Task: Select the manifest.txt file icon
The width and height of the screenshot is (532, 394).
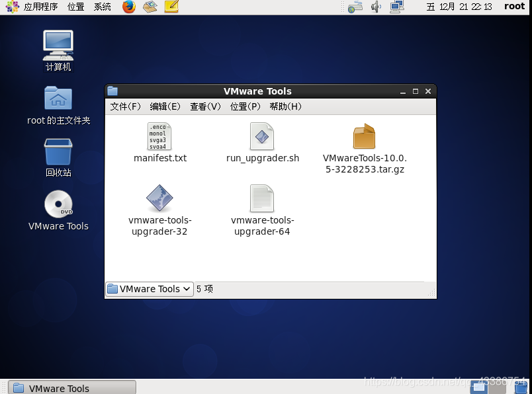Action: (159, 136)
